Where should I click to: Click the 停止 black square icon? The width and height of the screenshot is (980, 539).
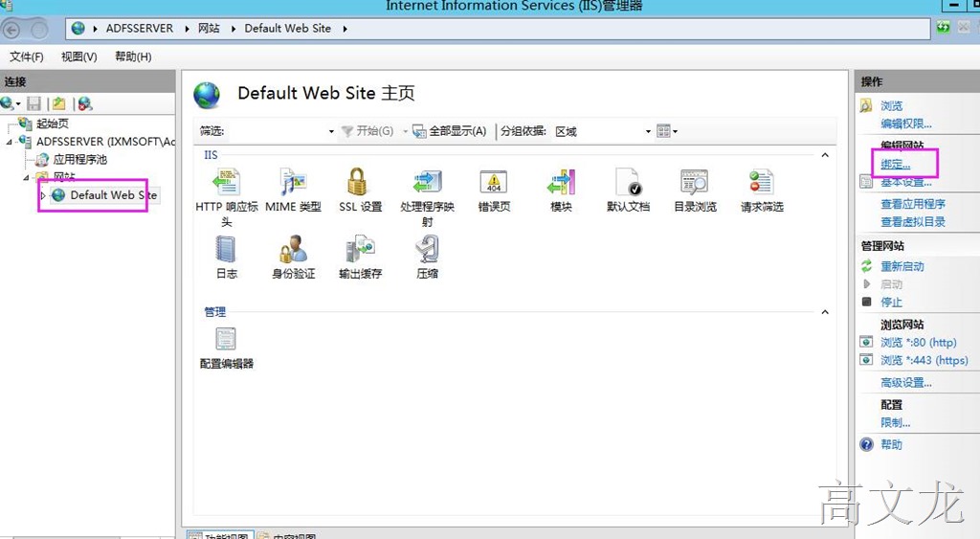pos(866,302)
